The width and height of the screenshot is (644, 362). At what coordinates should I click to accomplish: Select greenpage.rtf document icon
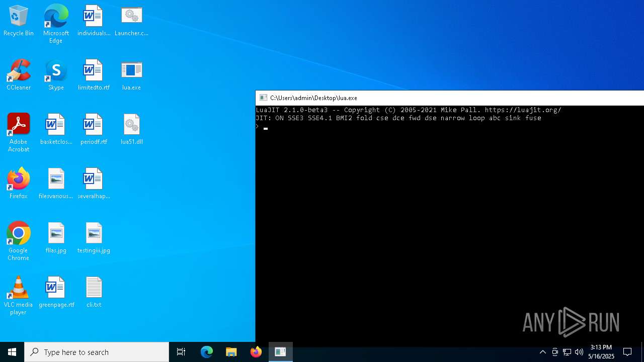(x=56, y=293)
